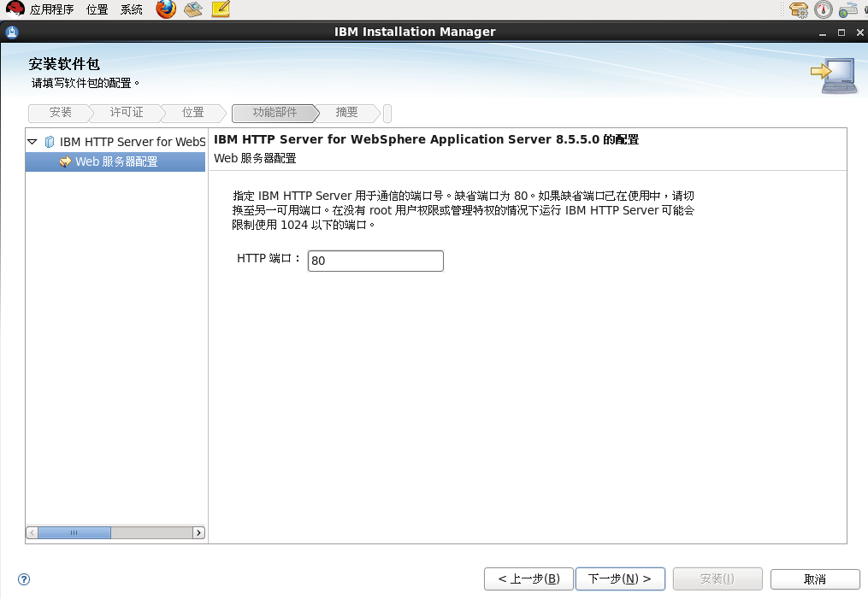Click the 安装(I) install button
The image size is (868, 599).
coord(717,579)
